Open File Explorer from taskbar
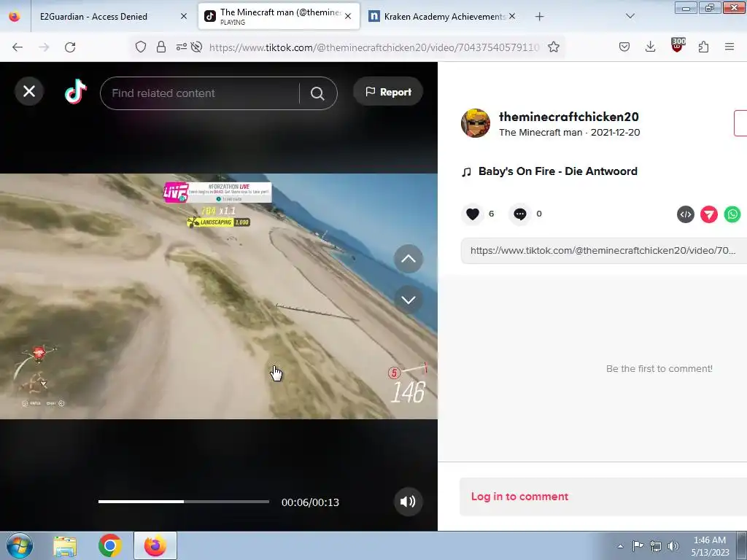The image size is (747, 560). click(65, 546)
